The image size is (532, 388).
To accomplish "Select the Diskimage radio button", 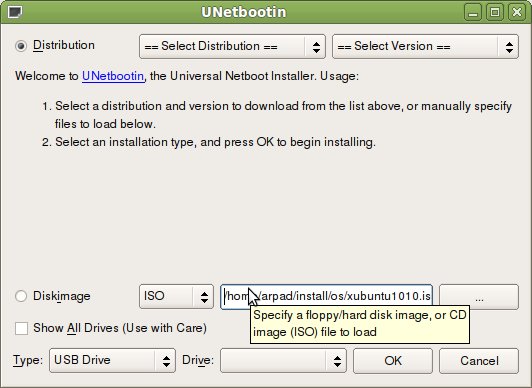I will 21,296.
